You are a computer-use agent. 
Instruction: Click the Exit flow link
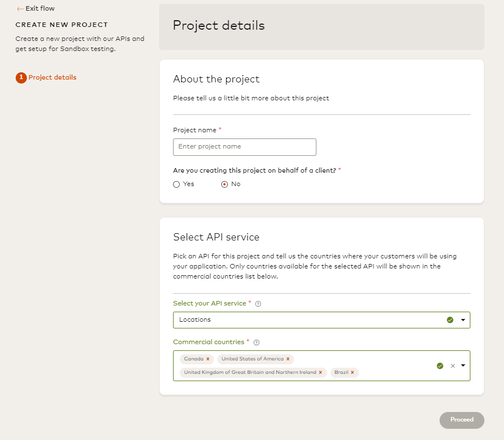[40, 9]
